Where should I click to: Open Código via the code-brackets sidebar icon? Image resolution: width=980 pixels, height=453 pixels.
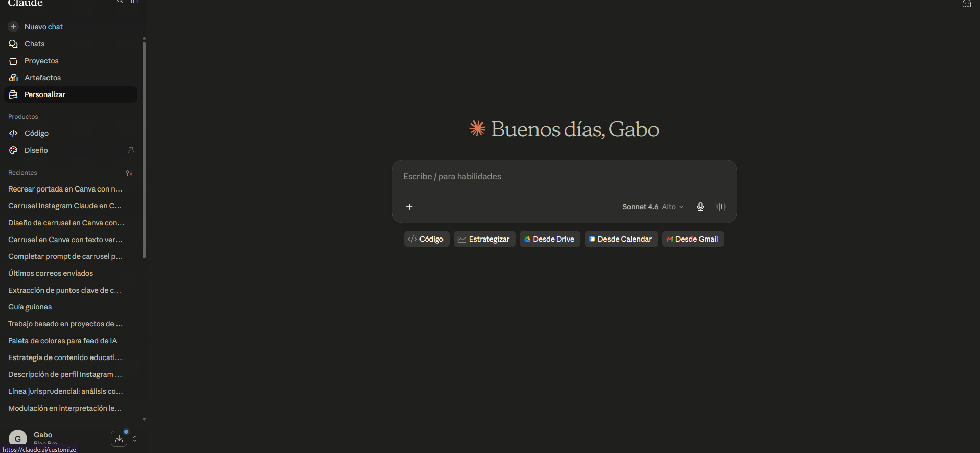[x=13, y=133]
